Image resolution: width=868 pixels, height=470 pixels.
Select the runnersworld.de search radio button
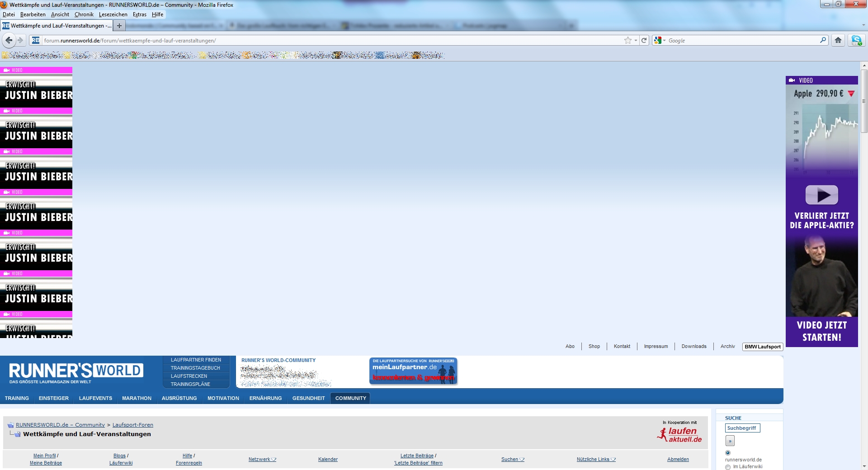[728, 453]
